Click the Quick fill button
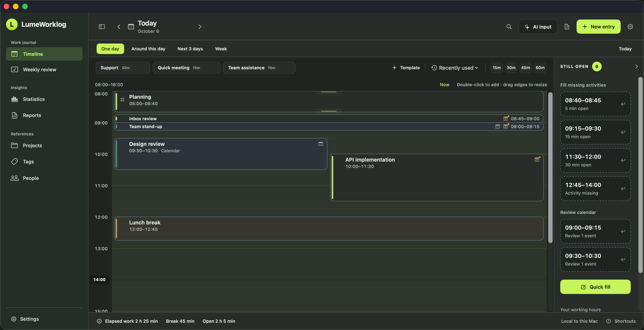644x330 pixels. click(595, 287)
